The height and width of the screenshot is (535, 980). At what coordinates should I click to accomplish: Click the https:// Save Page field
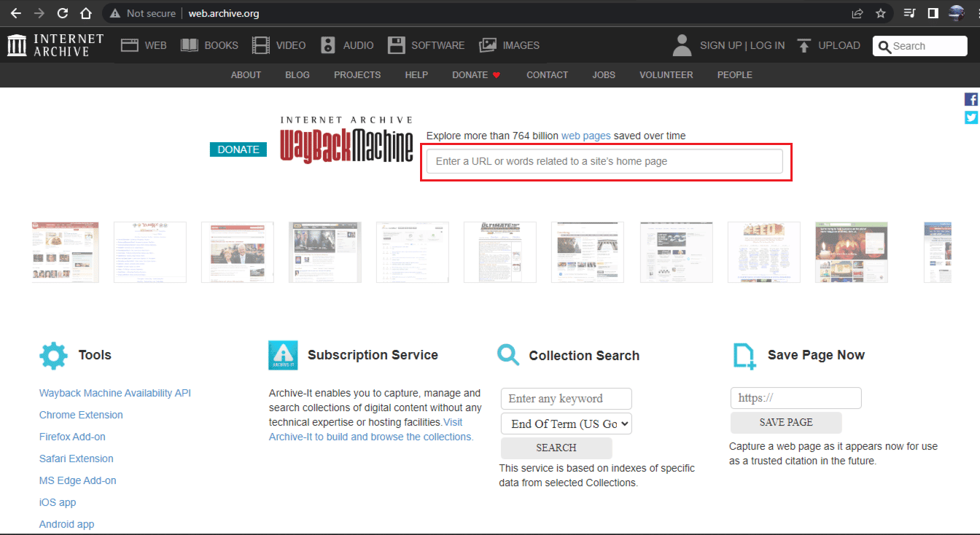[796, 398]
